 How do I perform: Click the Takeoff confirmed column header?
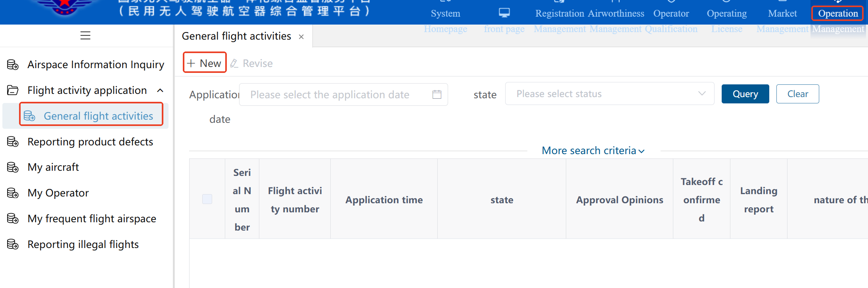click(701, 200)
